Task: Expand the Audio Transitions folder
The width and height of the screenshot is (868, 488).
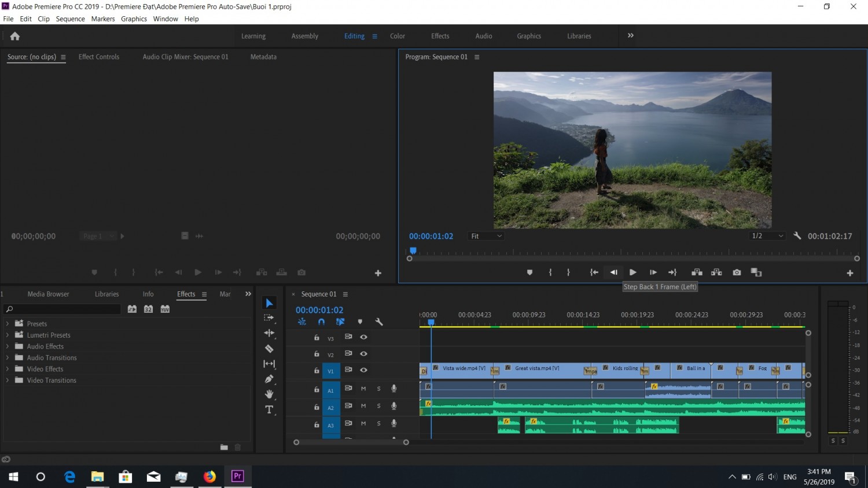Action: [7, 358]
